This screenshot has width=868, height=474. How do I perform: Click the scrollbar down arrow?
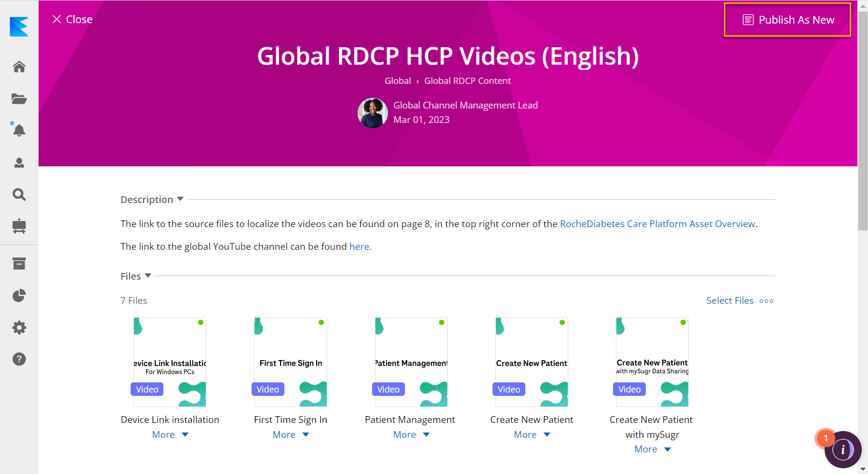pyautogui.click(x=863, y=469)
